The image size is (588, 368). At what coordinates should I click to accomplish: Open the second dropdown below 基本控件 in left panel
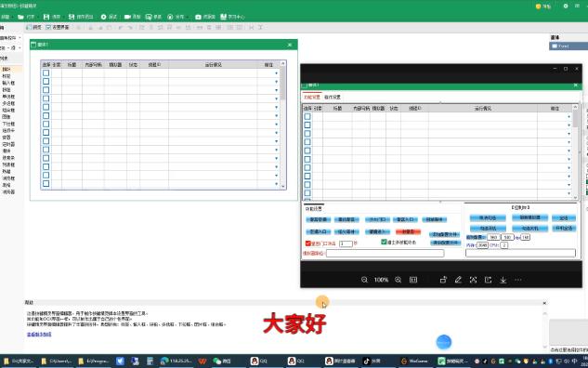click(x=20, y=48)
